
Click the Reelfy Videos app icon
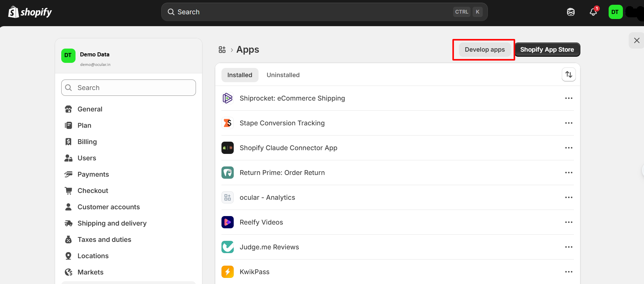228,222
